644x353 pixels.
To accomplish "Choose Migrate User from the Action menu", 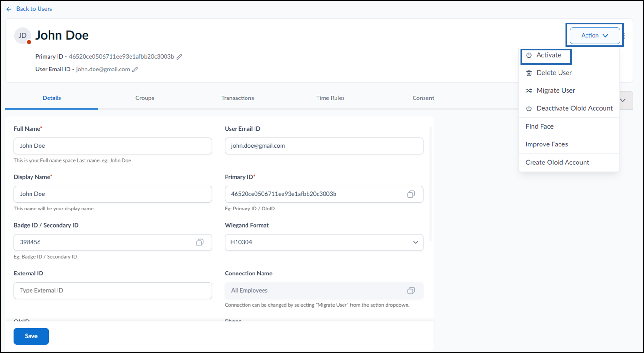I will coord(569,91).
